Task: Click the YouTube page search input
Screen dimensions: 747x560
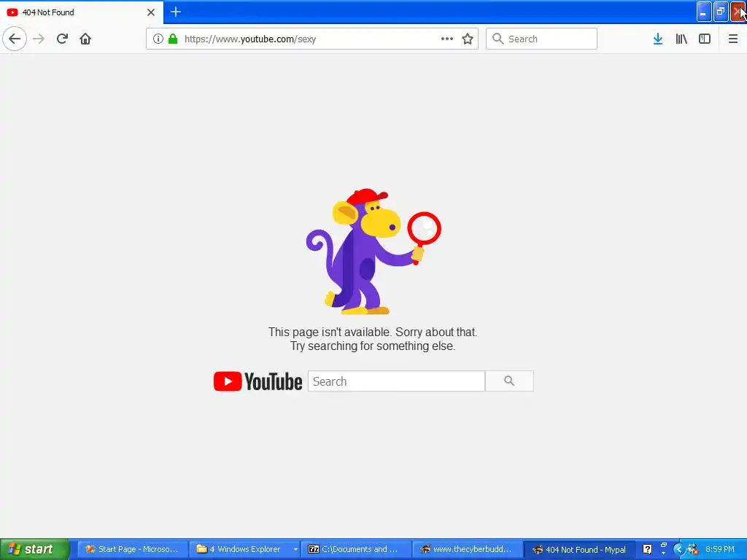Action: 396,381
